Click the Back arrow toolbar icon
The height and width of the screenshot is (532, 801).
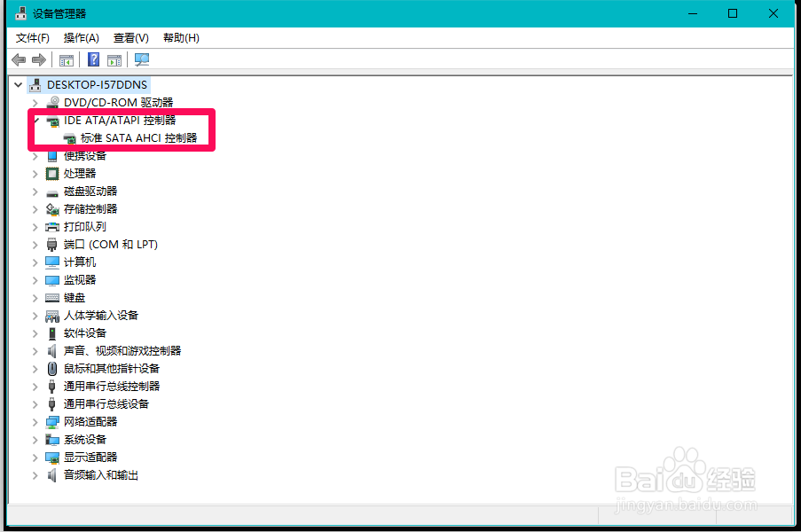coord(19,59)
